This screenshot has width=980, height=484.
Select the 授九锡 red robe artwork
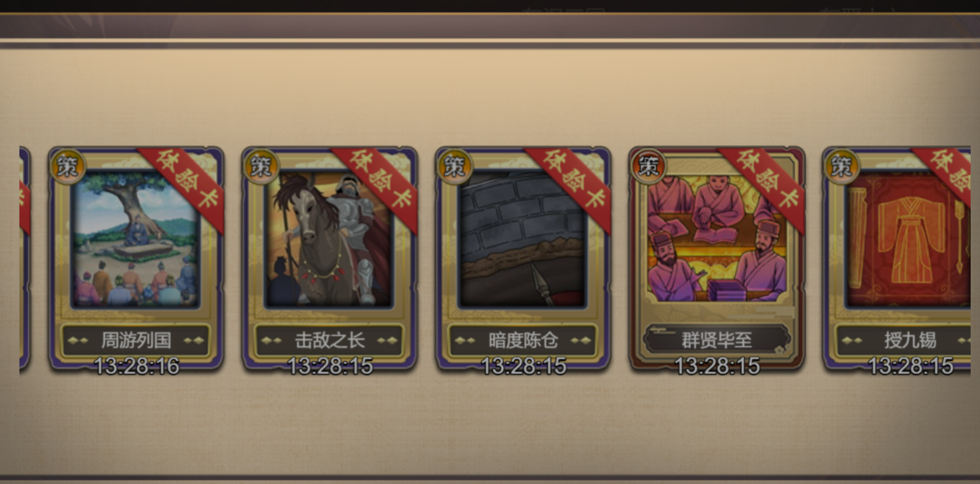[x=907, y=239]
